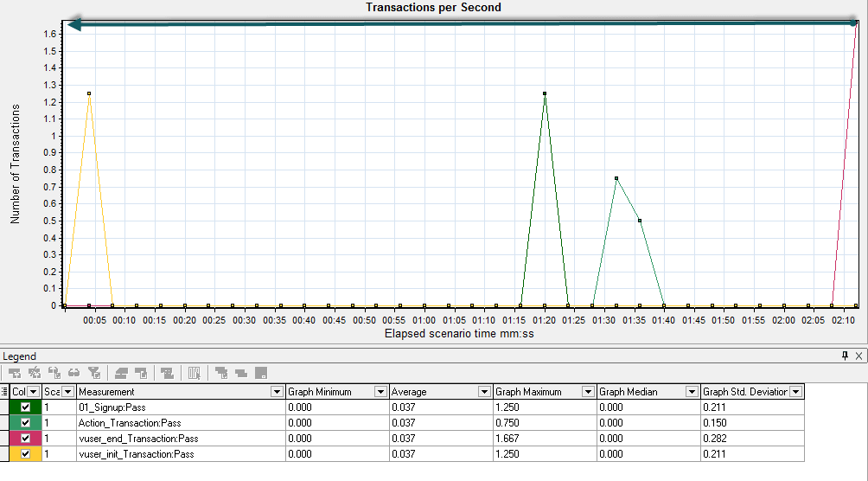Click the last icon in the Legend toolbar
Image resolution: width=868 pixels, height=481 pixels.
click(260, 373)
